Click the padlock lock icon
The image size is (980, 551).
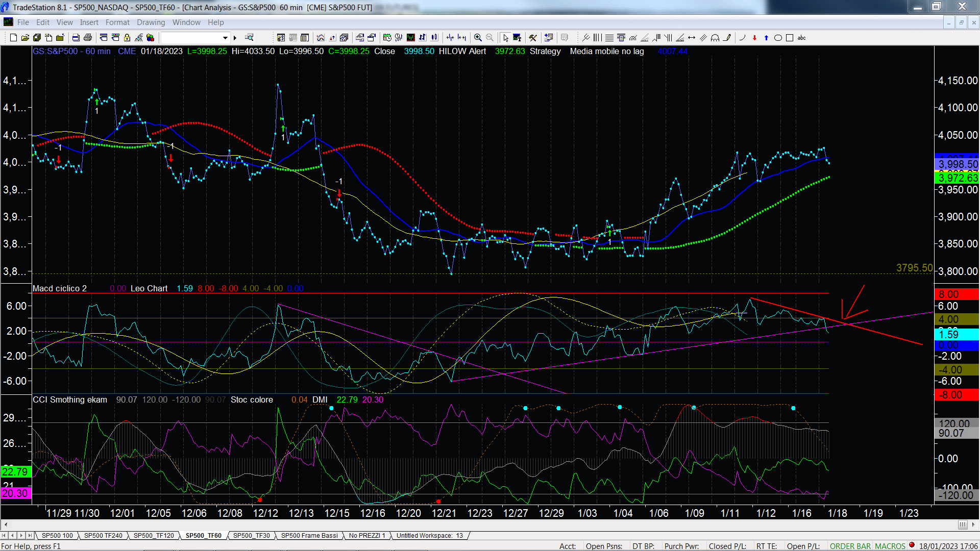127,38
